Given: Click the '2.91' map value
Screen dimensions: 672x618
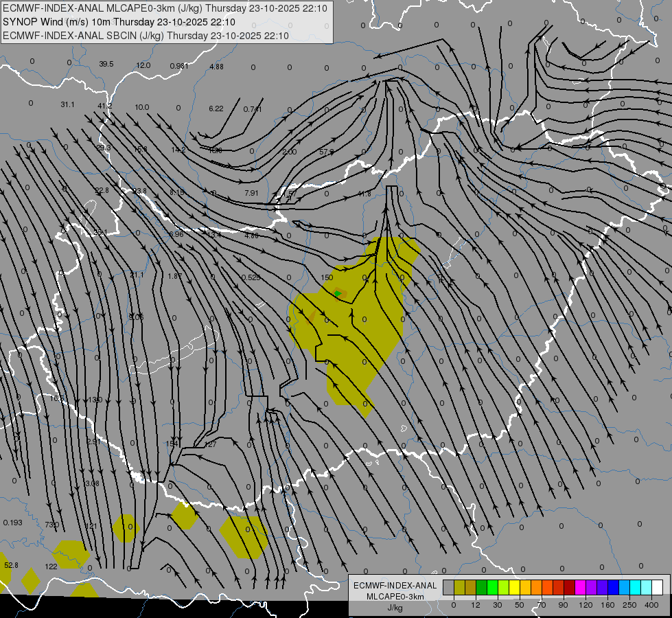Looking at the screenshot, I should 93,442.
